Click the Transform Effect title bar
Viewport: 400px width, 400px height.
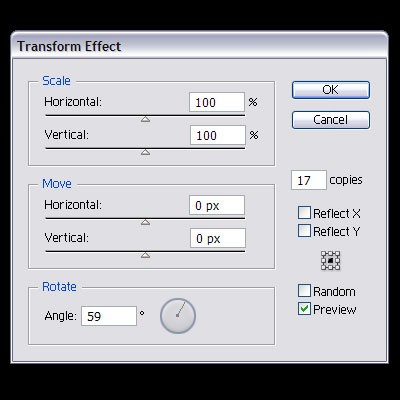199,46
